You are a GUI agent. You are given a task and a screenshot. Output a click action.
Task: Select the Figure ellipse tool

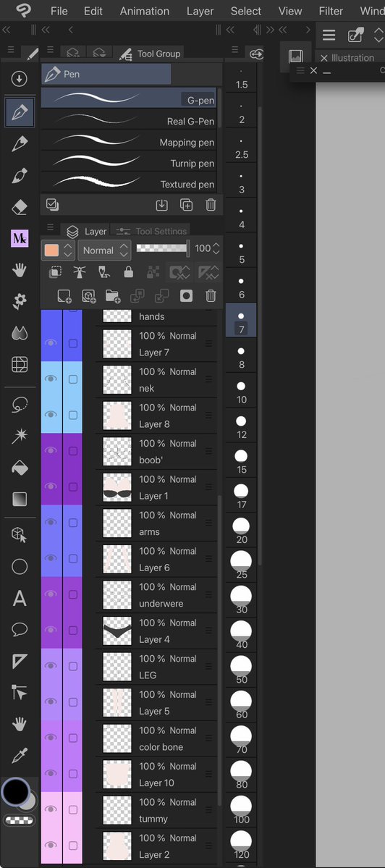coord(20,566)
